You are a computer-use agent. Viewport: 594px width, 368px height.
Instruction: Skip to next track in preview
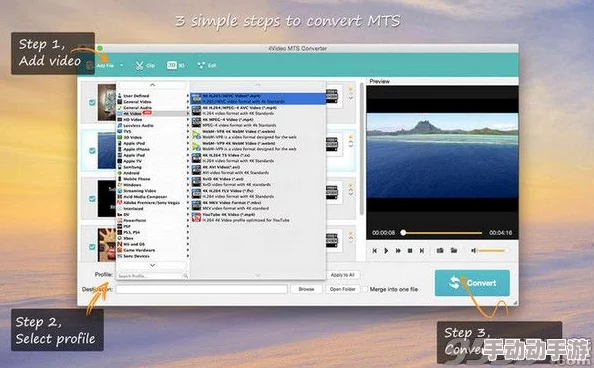pyautogui.click(x=422, y=251)
